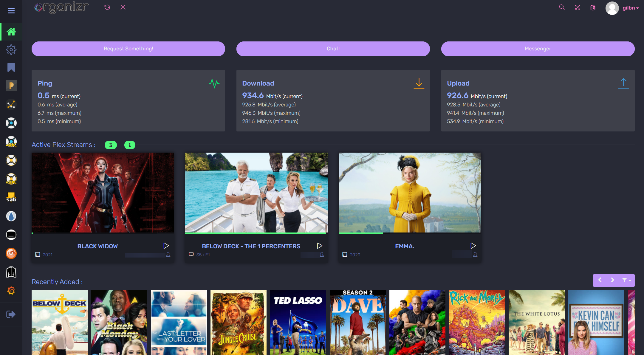Toggle the hamburger sidebar menu
Viewport: 644px width, 355px height.
[11, 11]
